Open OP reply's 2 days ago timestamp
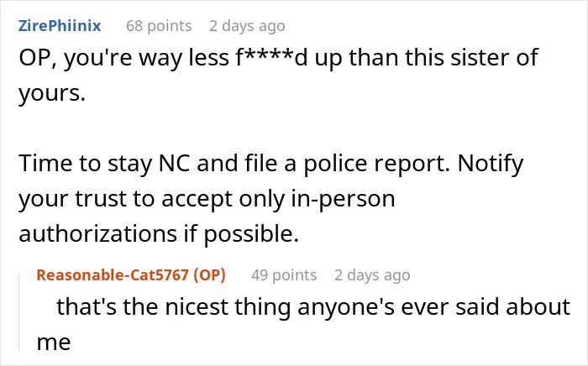The width and height of the screenshot is (588, 366). (x=372, y=275)
